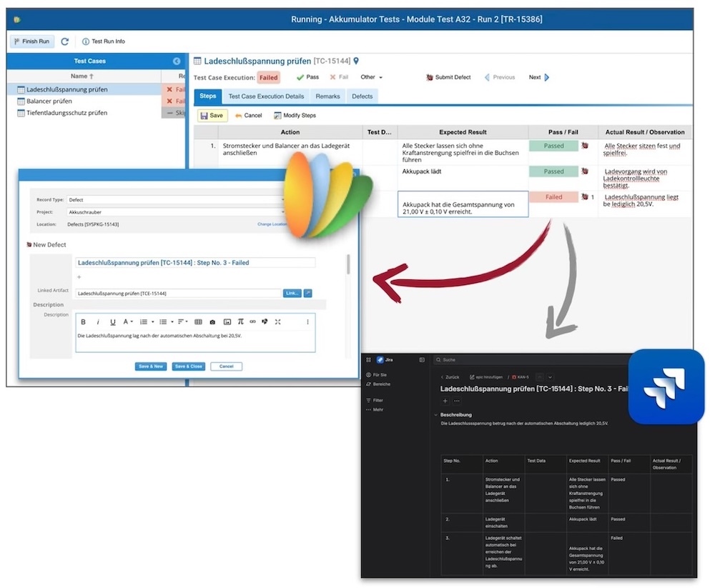Viewport: 710px width, 588px height.
Task: Mark test case as Pass
Action: coord(307,77)
